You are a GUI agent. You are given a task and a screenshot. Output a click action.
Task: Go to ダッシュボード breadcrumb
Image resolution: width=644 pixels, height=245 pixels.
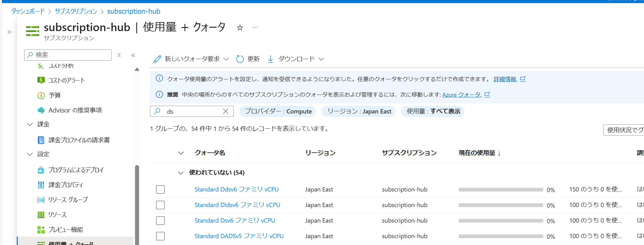tap(28, 11)
